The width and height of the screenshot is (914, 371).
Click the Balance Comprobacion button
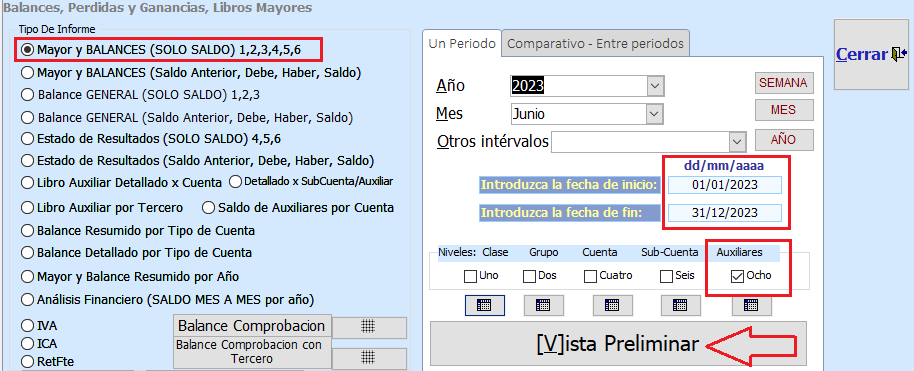tap(252, 326)
